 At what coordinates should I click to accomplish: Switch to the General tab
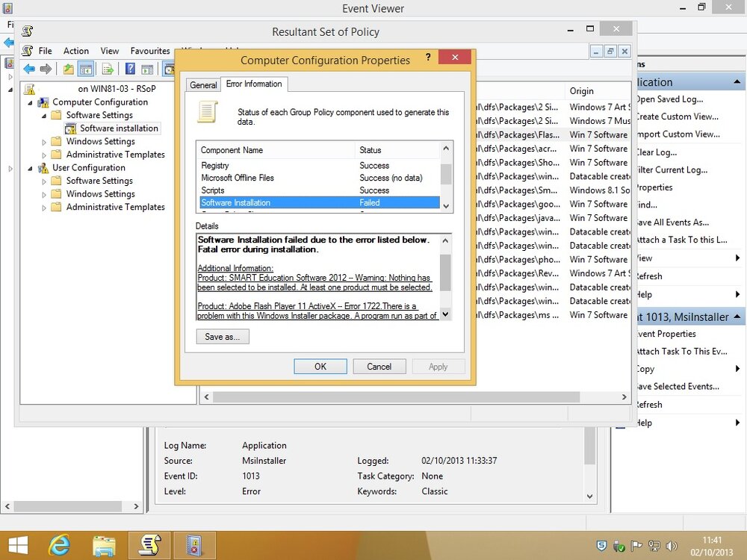pos(203,85)
